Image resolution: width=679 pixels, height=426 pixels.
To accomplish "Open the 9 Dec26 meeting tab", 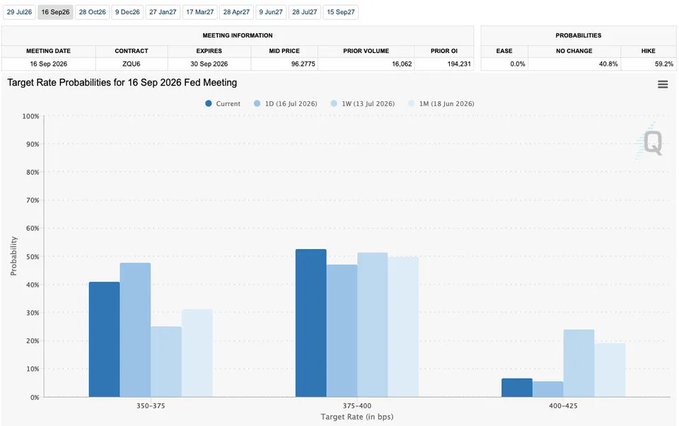I will coord(127,12).
